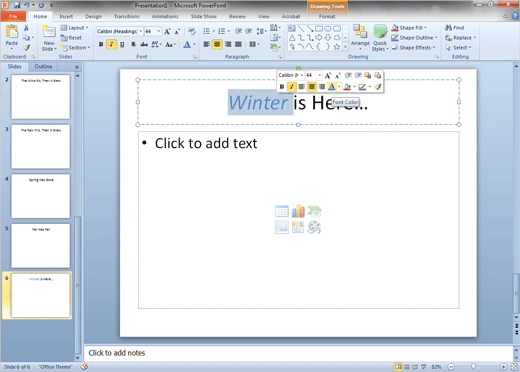Click Save icon in Quick Access Toolbar
Viewport: 520px width, 372px height.
17,5
